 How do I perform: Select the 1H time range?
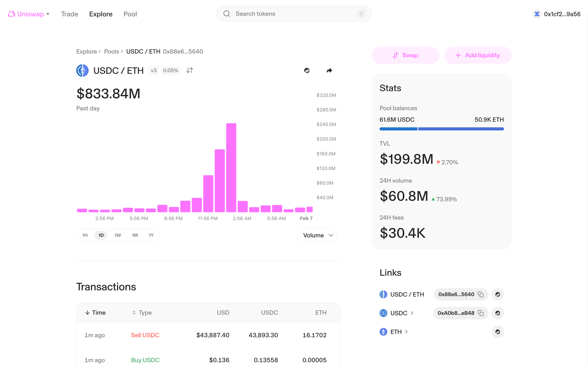pos(85,235)
